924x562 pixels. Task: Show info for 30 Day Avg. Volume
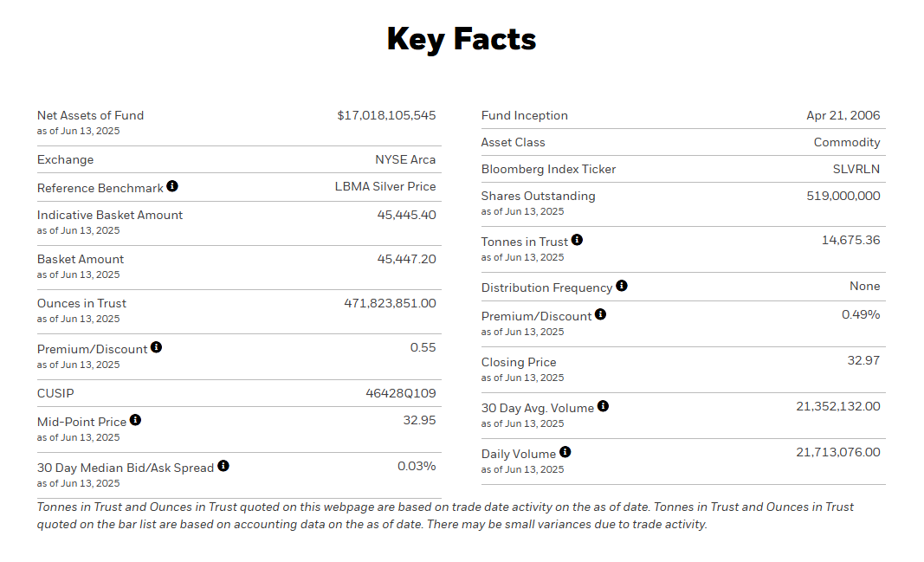pos(604,406)
